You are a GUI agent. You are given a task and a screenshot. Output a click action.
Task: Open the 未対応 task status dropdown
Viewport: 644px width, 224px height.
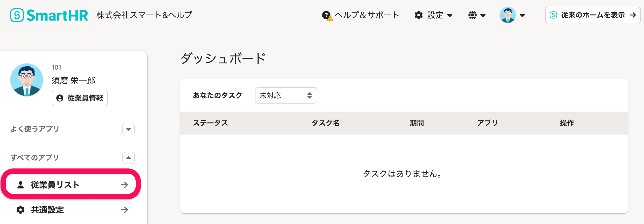(x=286, y=95)
